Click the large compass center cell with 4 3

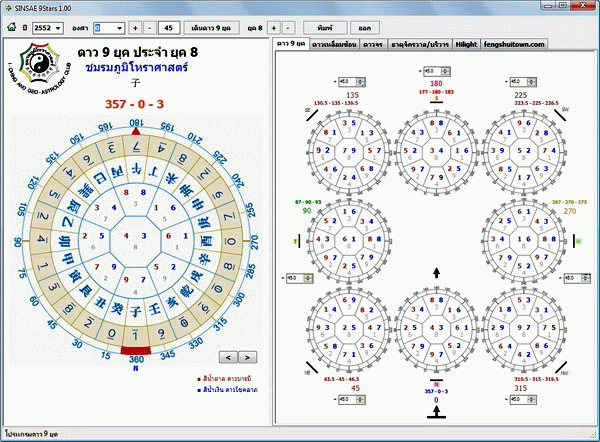click(x=135, y=240)
